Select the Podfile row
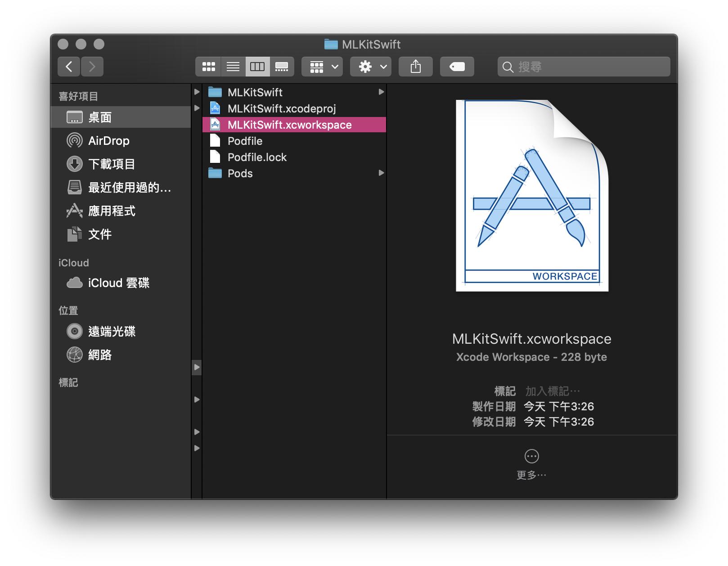 294,141
